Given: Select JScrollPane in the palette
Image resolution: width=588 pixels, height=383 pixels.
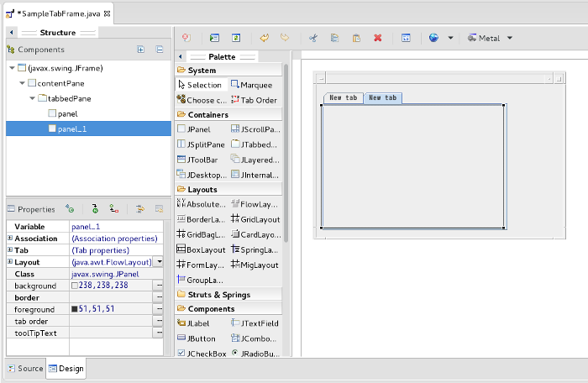Looking at the screenshot, I should [255, 129].
